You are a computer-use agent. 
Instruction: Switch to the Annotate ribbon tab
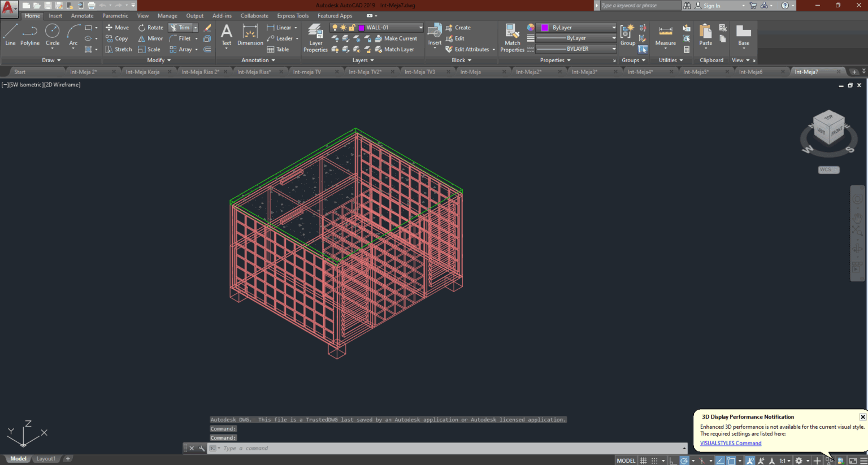click(82, 15)
